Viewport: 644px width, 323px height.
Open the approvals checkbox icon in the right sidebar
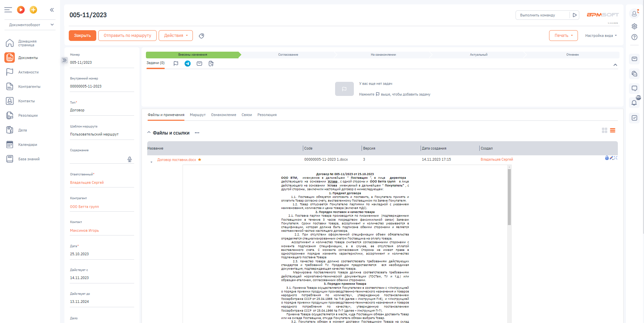(634, 118)
